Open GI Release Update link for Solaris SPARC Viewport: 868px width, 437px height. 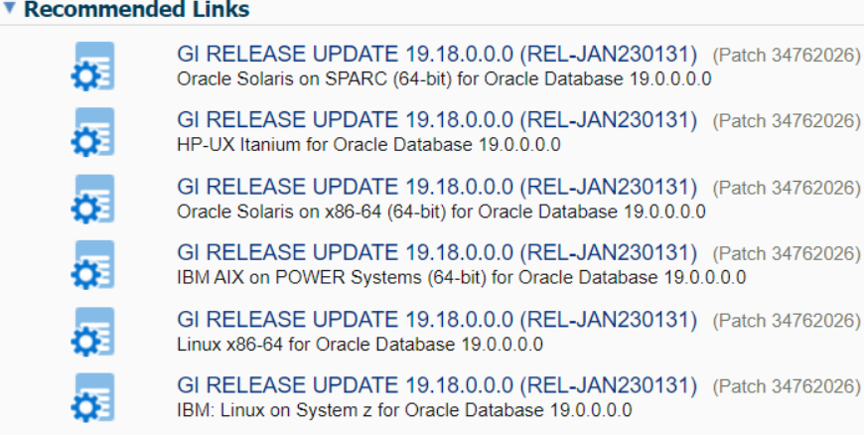(437, 55)
